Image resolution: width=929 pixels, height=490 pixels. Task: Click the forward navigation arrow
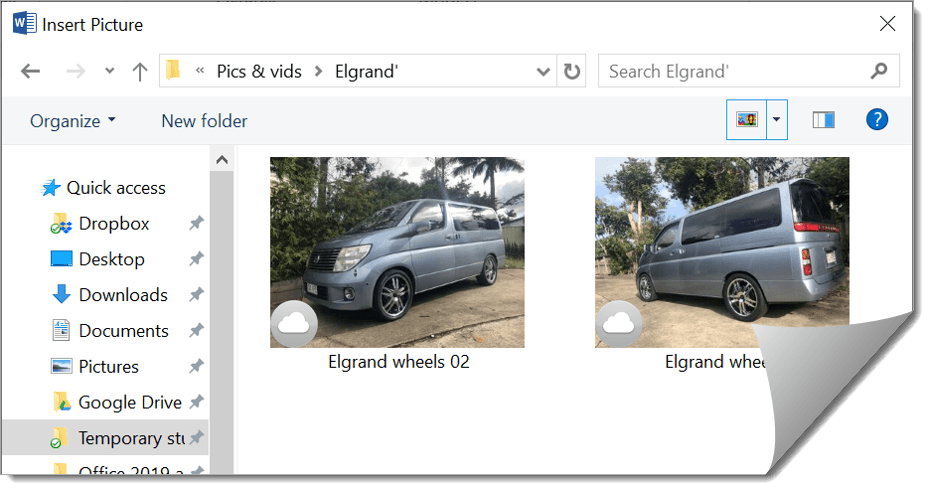75,72
